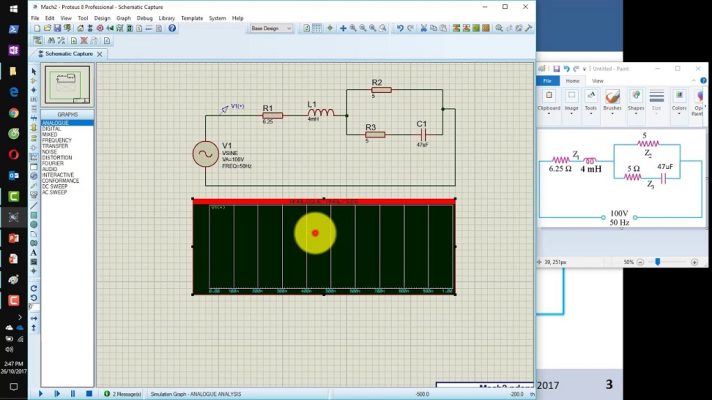Open Paint's File tab
The image size is (712, 400).
pyautogui.click(x=547, y=80)
